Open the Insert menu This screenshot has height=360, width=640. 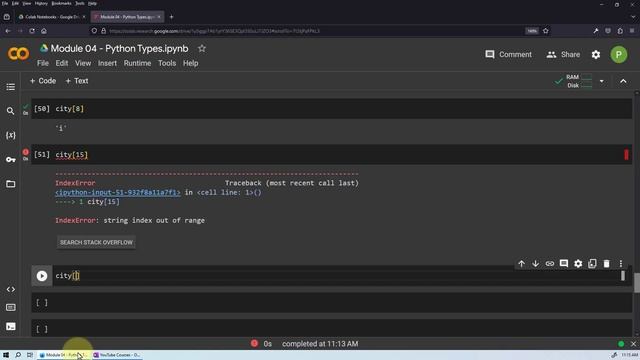(107, 63)
